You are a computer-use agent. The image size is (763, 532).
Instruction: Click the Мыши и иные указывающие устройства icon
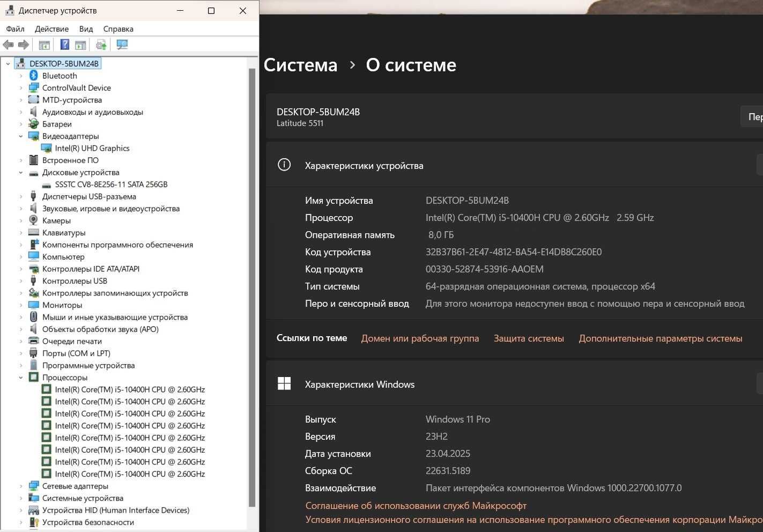click(33, 317)
